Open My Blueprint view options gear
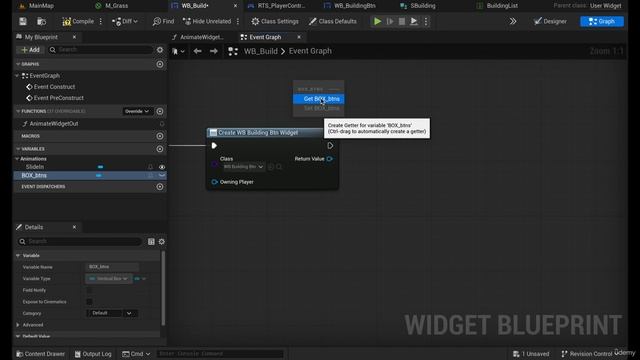This screenshot has width=640, height=360. point(160,50)
